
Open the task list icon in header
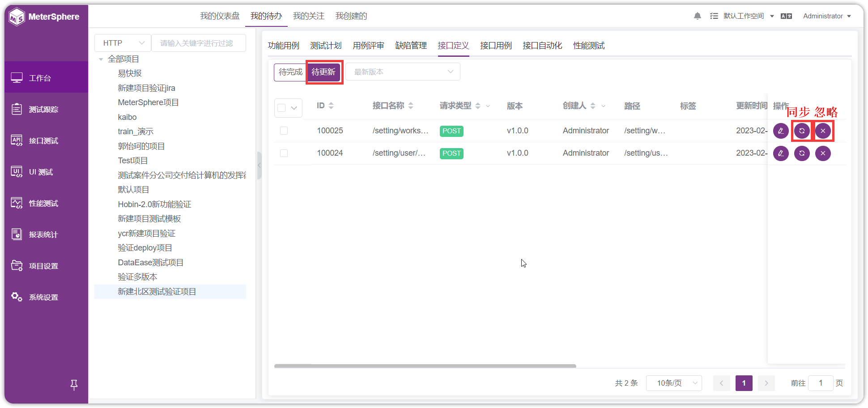(x=714, y=16)
